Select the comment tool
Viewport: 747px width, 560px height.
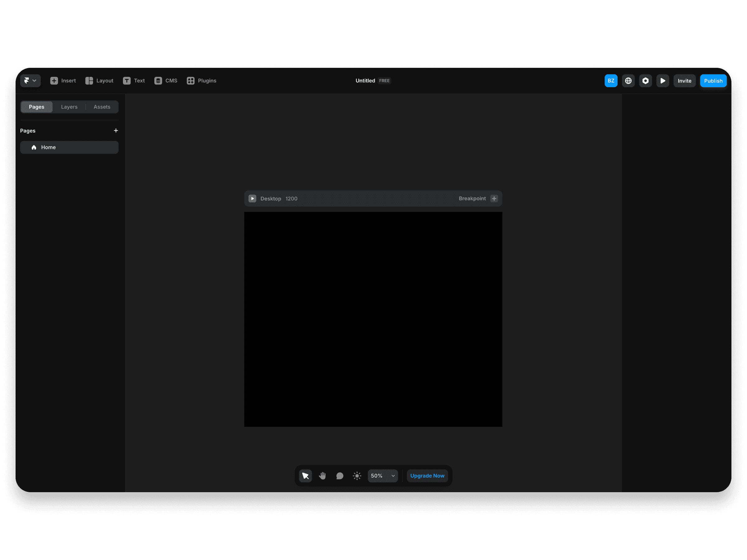click(x=340, y=476)
